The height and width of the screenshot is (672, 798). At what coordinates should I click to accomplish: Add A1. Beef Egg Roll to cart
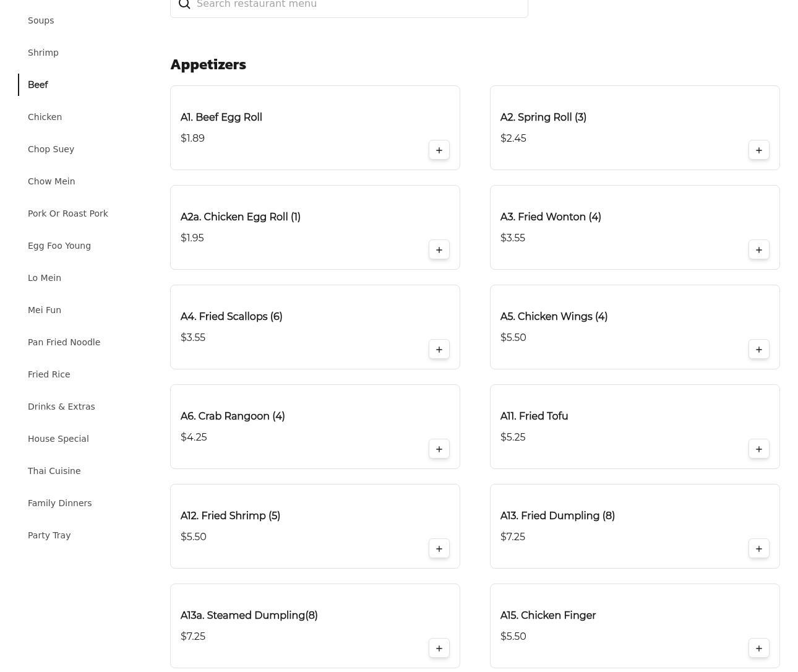pos(439,150)
